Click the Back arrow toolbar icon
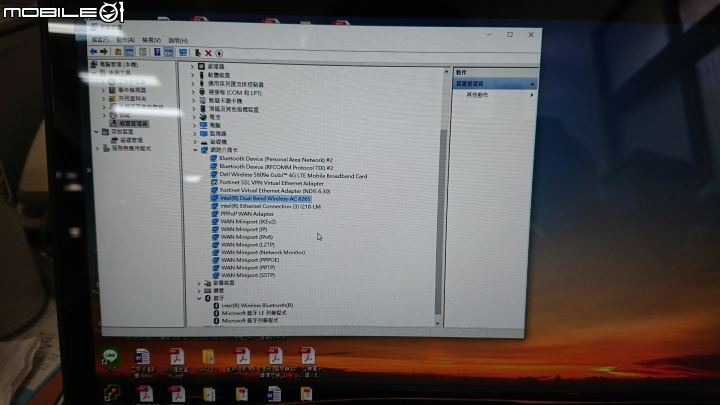 [93, 51]
